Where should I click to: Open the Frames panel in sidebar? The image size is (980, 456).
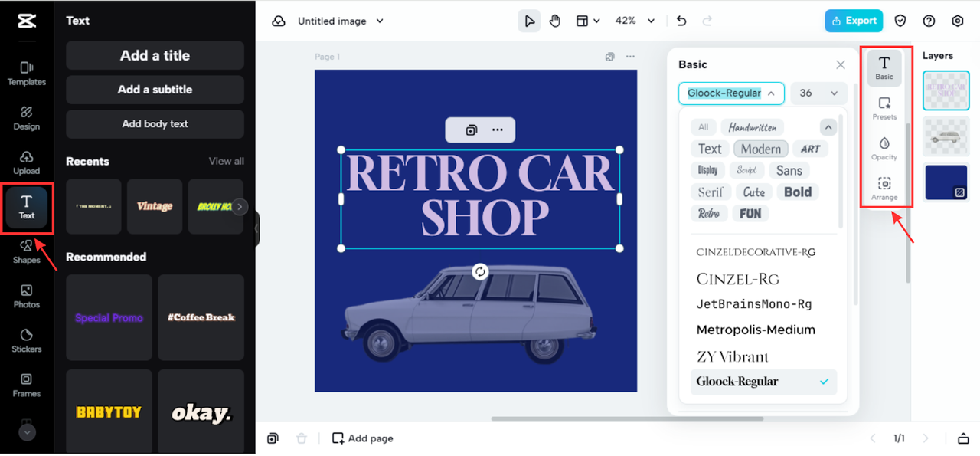click(26, 384)
